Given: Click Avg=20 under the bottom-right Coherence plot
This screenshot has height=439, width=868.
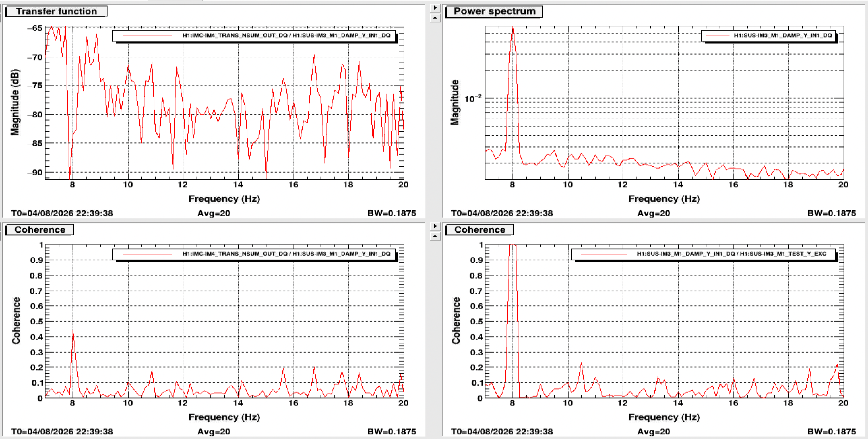Looking at the screenshot, I should [x=654, y=432].
